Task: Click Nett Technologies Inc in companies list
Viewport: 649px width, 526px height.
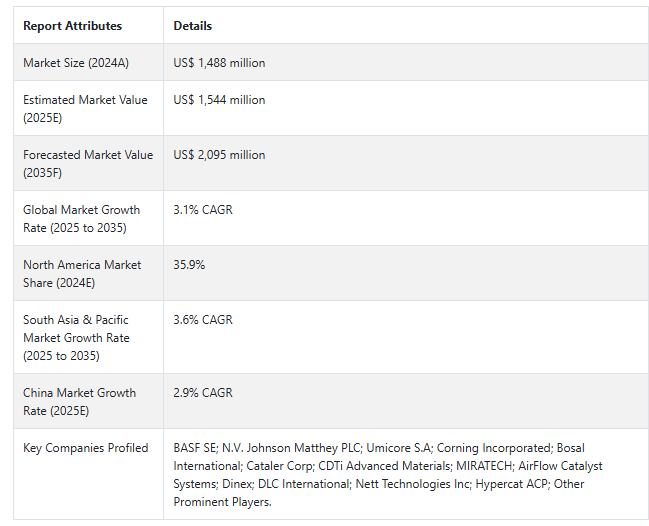Action: point(413,484)
